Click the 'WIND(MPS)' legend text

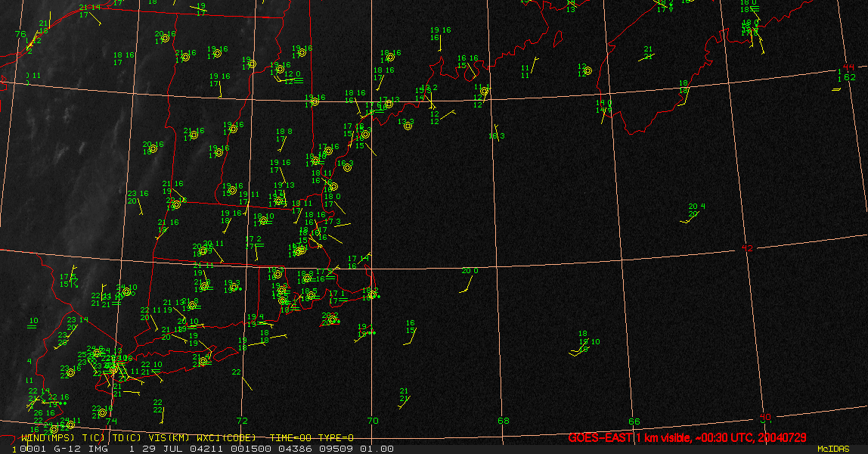pyautogui.click(x=48, y=437)
